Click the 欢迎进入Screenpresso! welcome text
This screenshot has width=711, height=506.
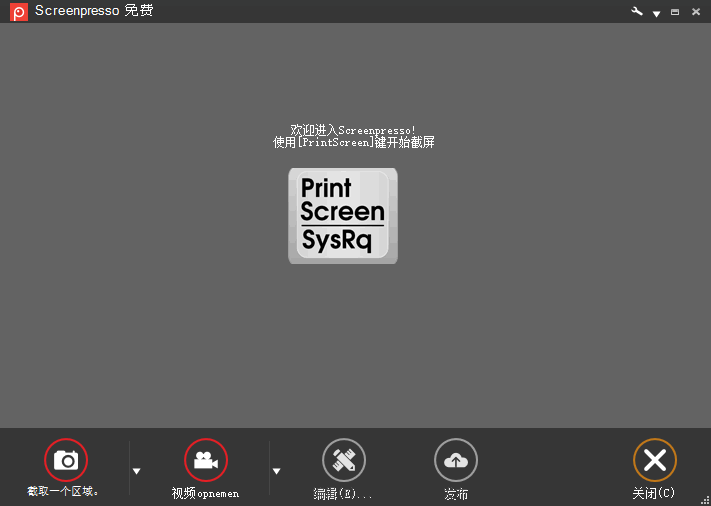click(x=353, y=131)
